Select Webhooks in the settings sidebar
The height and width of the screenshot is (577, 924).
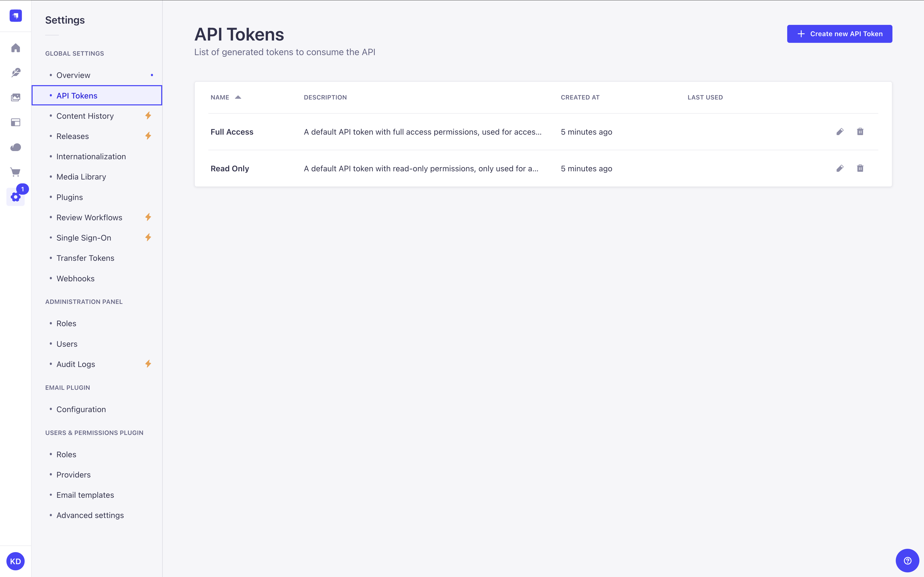pyautogui.click(x=75, y=278)
